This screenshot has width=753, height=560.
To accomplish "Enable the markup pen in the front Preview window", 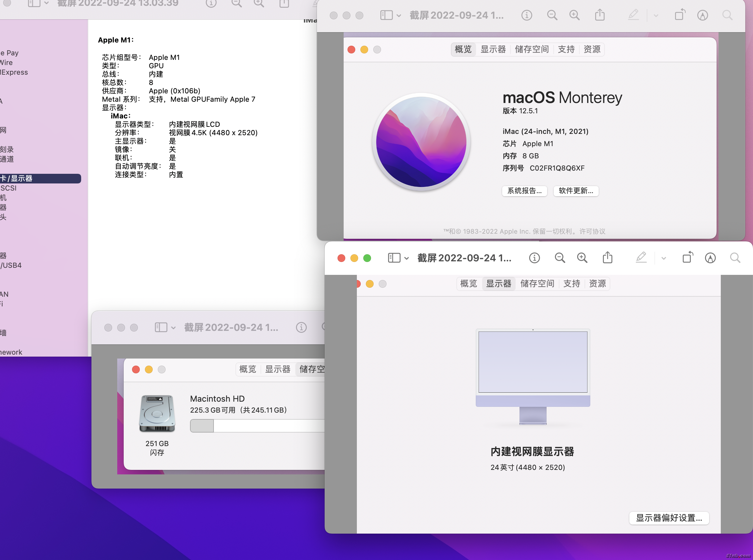I will pyautogui.click(x=641, y=258).
